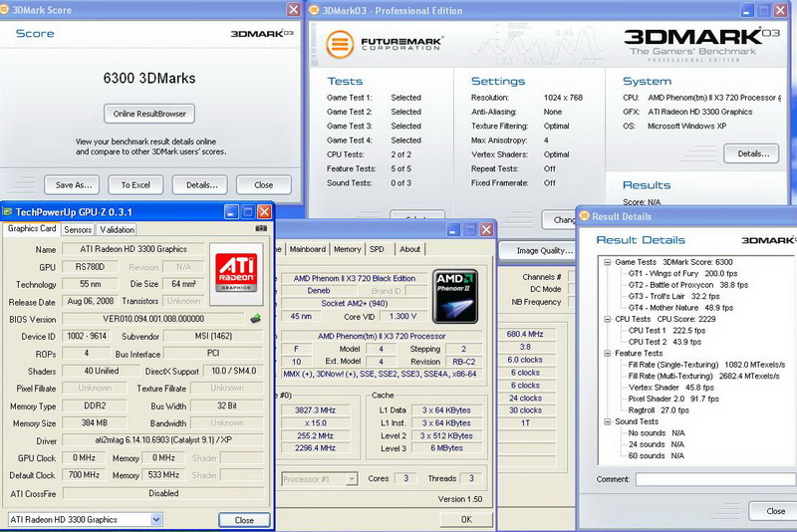
Task: Click the Device ID 1002 - 9614 value
Action: coord(87,336)
